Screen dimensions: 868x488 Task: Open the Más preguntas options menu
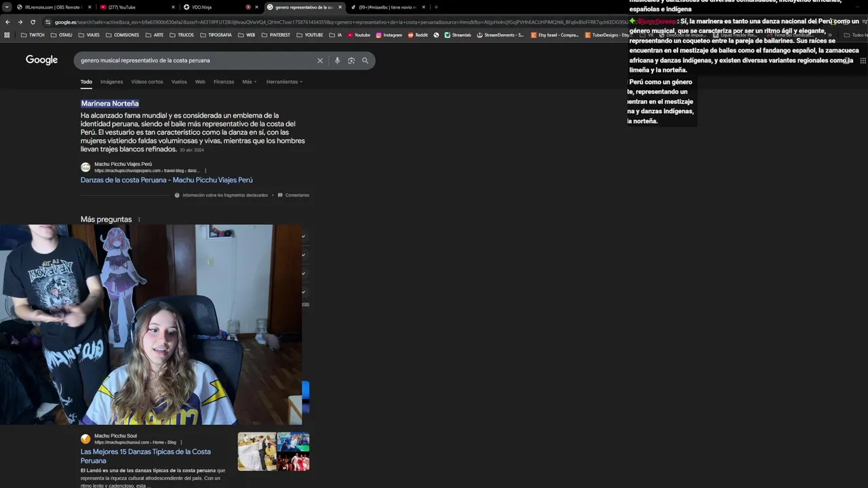pos(139,220)
